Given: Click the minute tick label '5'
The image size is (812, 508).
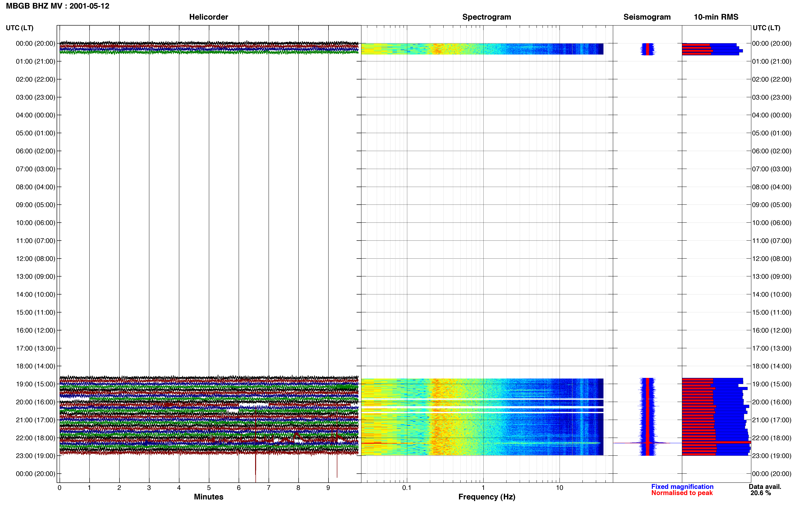Looking at the screenshot, I should click(x=209, y=488).
